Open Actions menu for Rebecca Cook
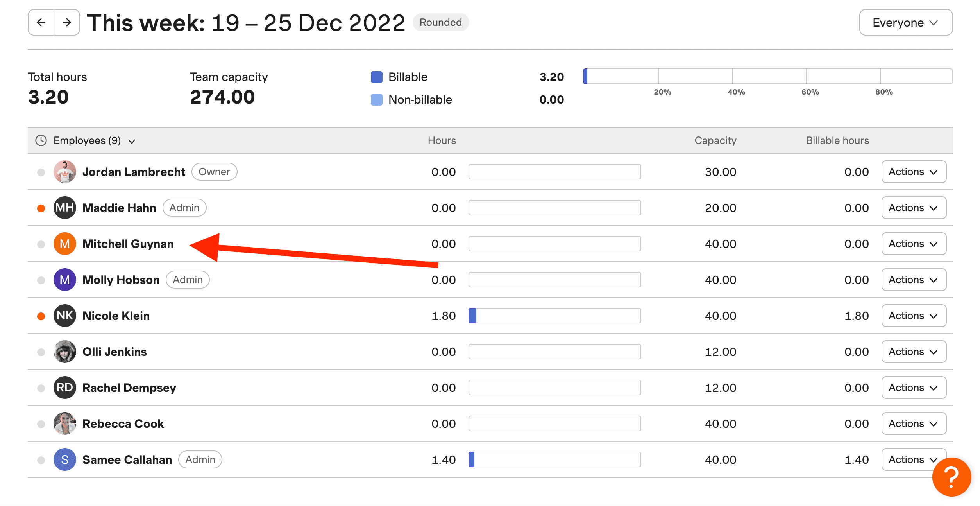 pos(914,423)
